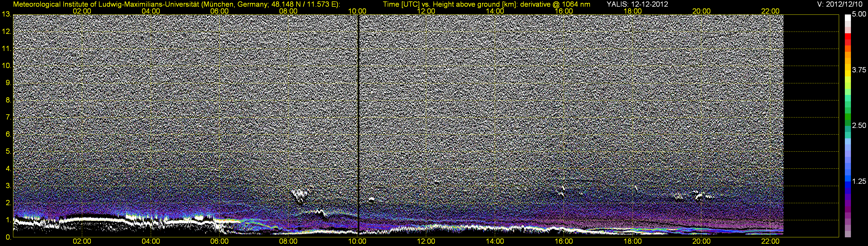This screenshot has height=246, width=868.
Task: Click the 2 km height axis label
Action: (x=8, y=203)
